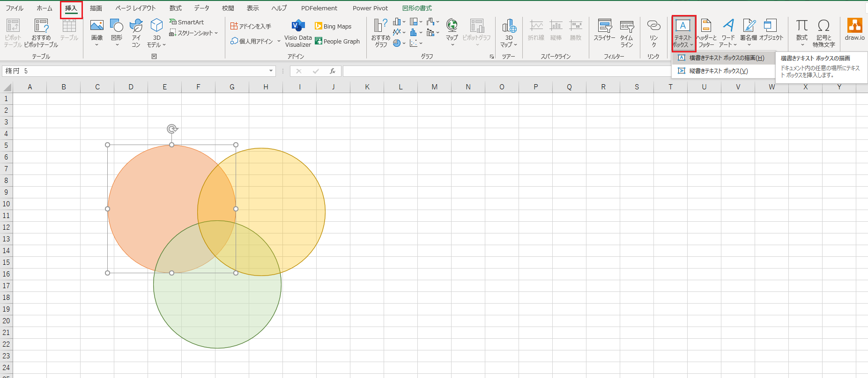Click the アドインを入手 button
The image size is (868, 378).
click(x=251, y=26)
